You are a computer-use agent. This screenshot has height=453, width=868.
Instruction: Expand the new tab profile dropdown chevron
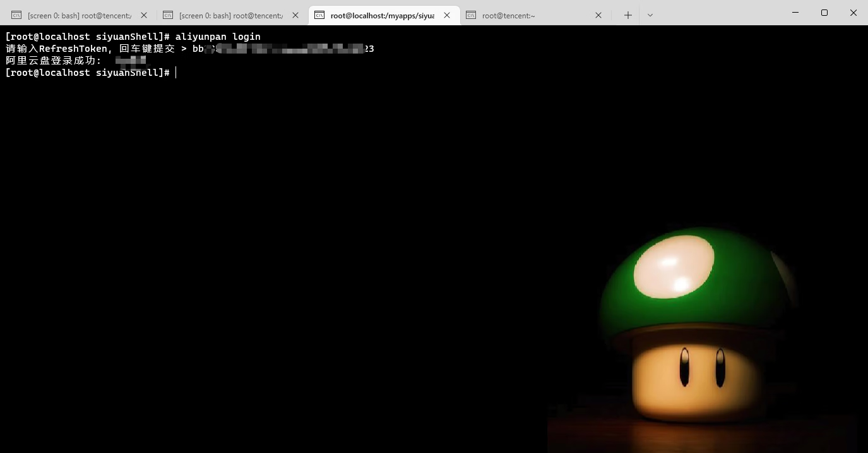(x=650, y=15)
